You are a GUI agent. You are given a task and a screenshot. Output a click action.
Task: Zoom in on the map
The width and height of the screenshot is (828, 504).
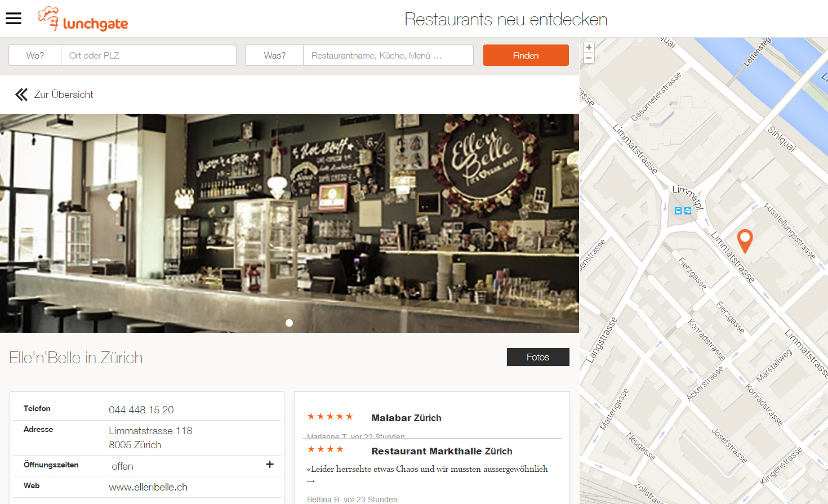tap(589, 47)
